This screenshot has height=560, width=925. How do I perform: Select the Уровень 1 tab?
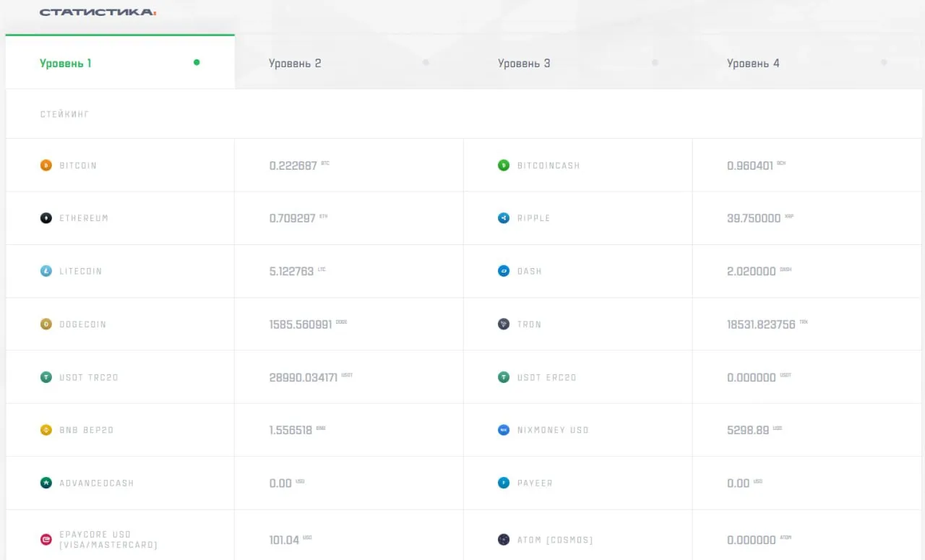click(120, 62)
